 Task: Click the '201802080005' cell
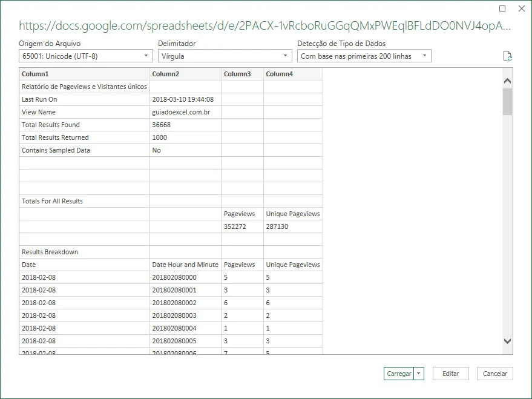pyautogui.click(x=186, y=341)
